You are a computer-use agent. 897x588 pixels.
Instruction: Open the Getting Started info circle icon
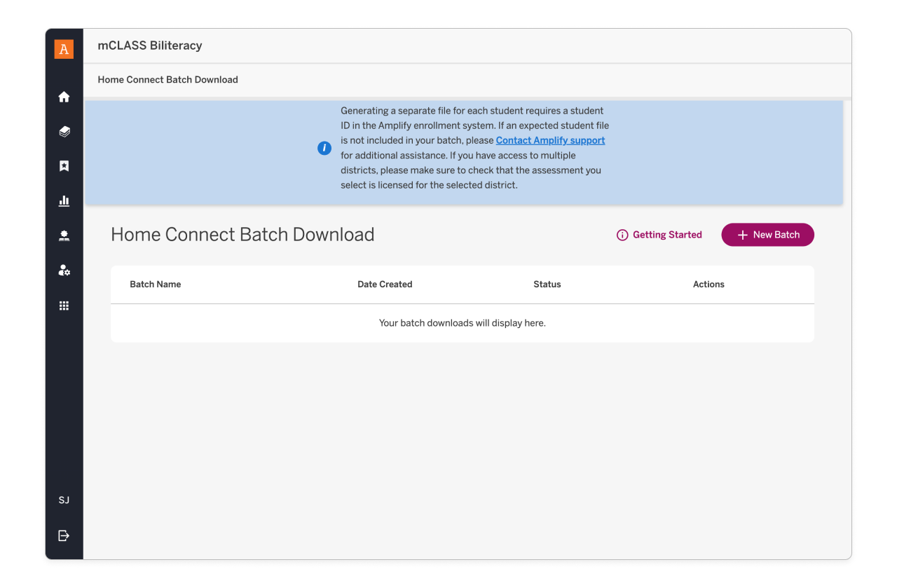[x=622, y=235]
